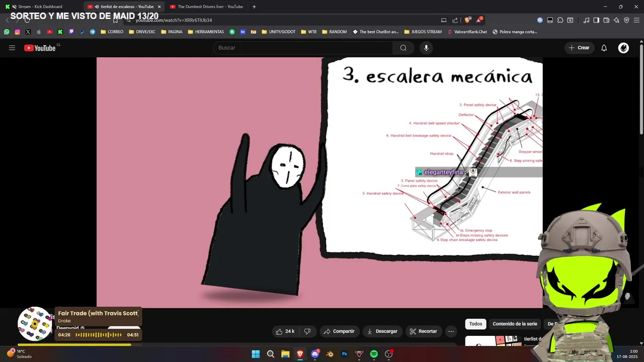Open a new browser tab

[x=254, y=7]
